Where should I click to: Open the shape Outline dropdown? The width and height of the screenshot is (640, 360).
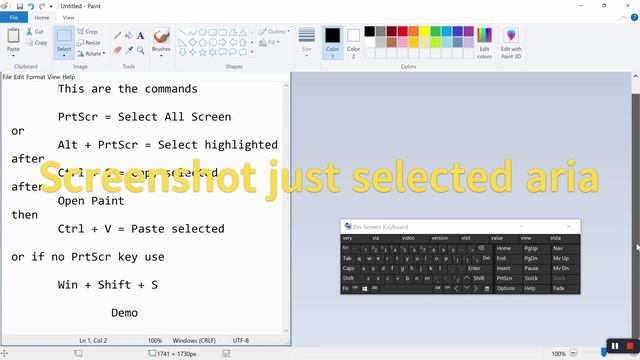click(x=274, y=31)
